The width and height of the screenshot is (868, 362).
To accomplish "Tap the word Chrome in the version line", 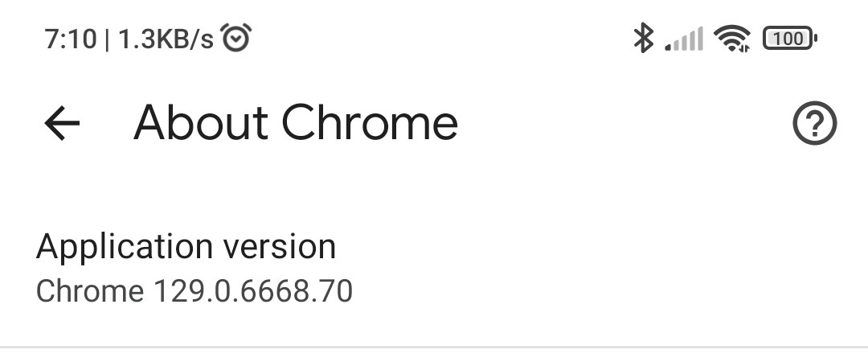I will pyautogui.click(x=89, y=290).
